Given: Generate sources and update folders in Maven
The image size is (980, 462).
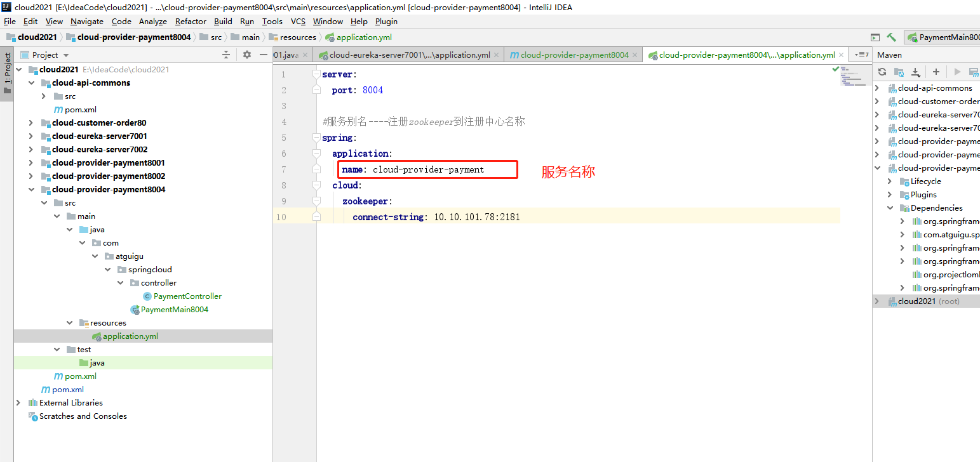Looking at the screenshot, I should (x=899, y=72).
